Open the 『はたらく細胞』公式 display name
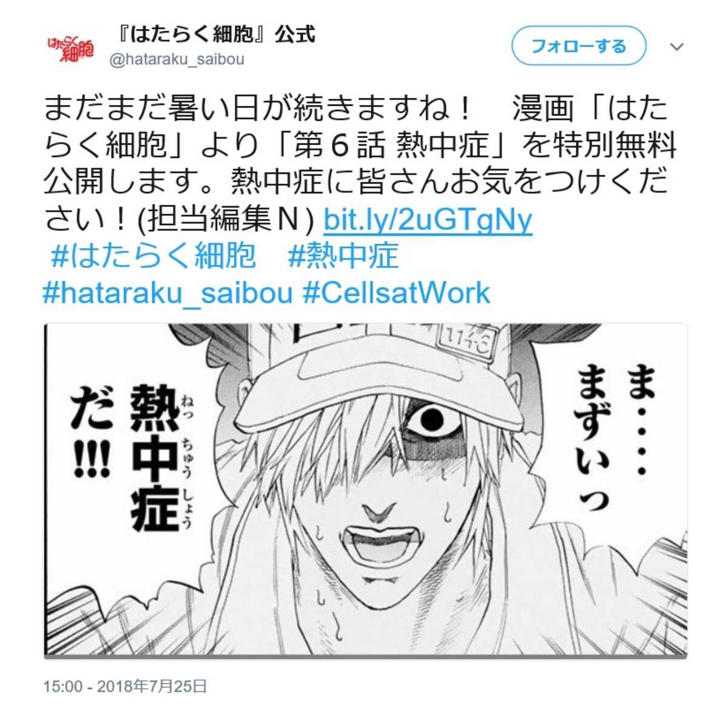Viewport: 728px width, 707px height. coord(214,35)
